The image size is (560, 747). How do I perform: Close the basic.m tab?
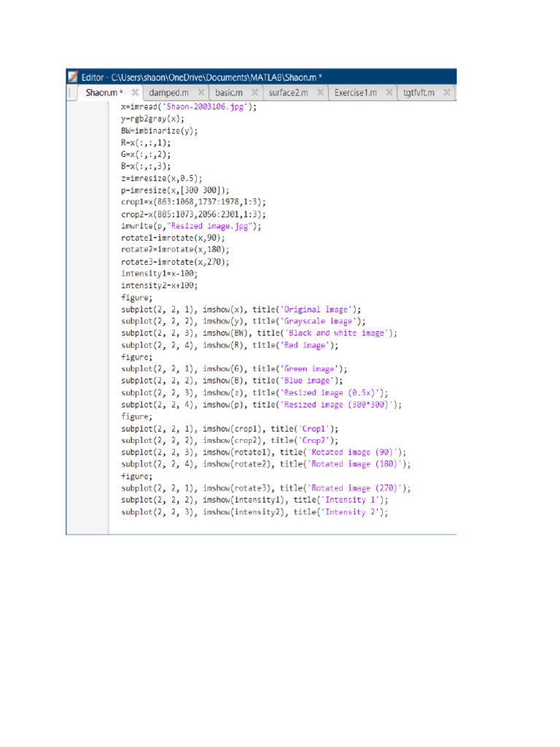click(254, 93)
